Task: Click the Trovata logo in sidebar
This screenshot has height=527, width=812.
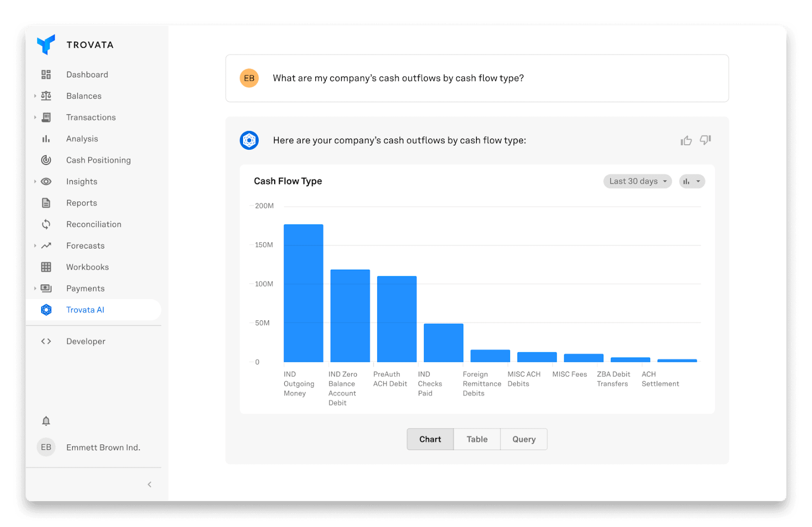Action: [x=46, y=45]
